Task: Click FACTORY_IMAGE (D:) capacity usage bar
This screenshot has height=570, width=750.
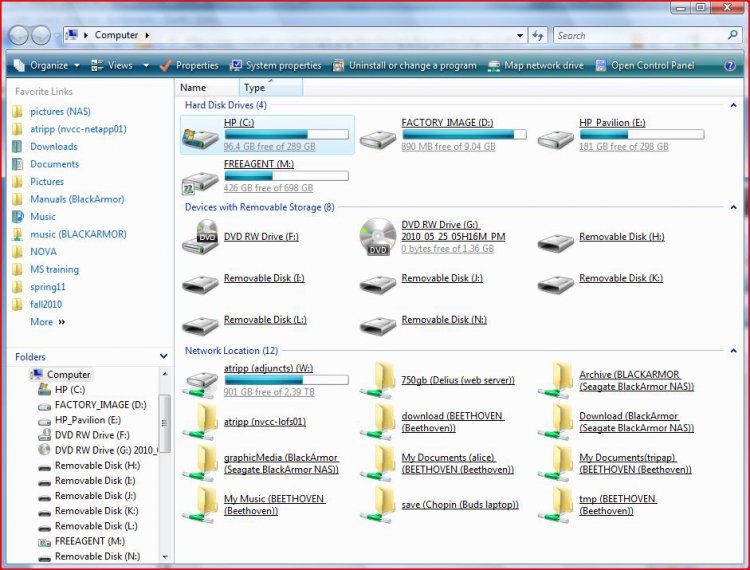Action: pyautogui.click(x=464, y=134)
